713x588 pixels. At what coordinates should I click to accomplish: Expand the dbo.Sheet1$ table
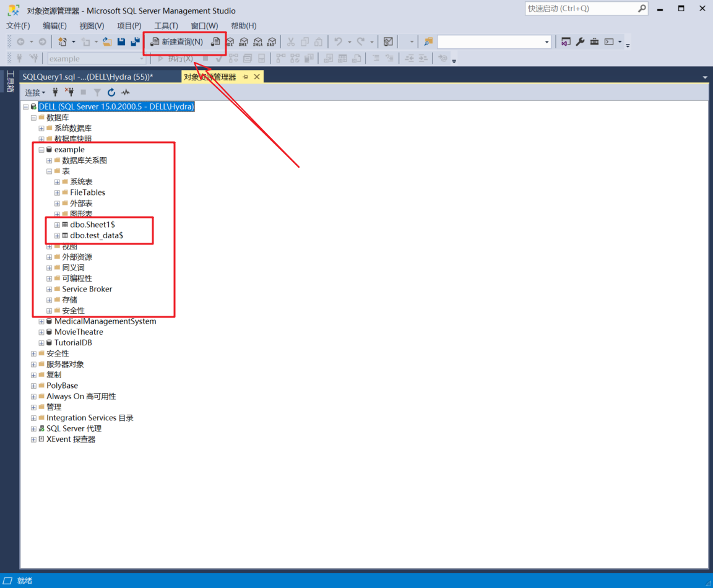(57, 225)
